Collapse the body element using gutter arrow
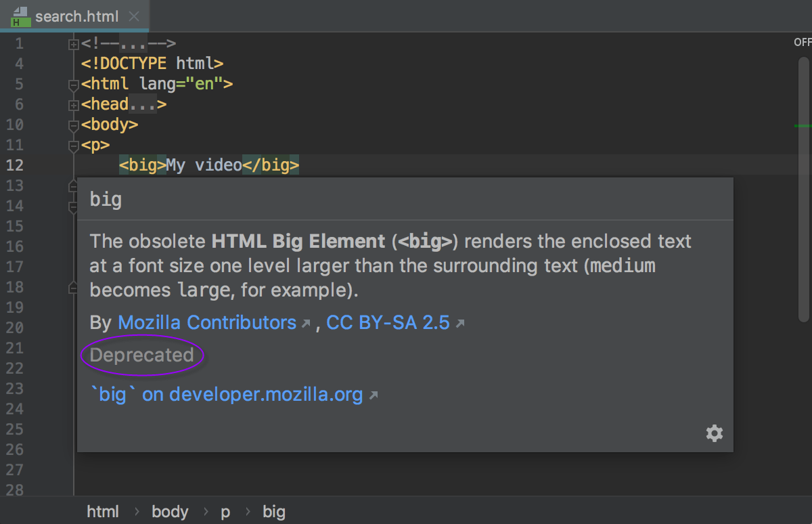This screenshot has width=812, height=524. tap(73, 125)
